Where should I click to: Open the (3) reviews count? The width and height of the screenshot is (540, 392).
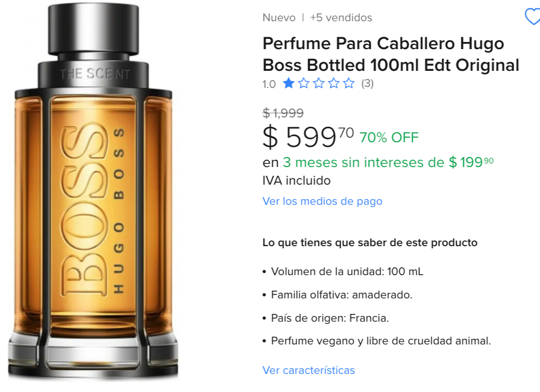coord(367,83)
